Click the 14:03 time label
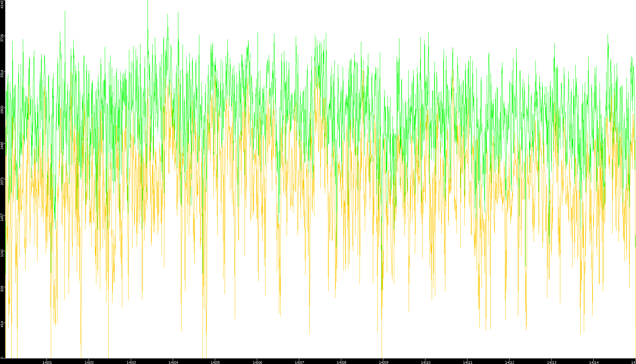The height and width of the screenshot is (364, 636). click(131, 362)
